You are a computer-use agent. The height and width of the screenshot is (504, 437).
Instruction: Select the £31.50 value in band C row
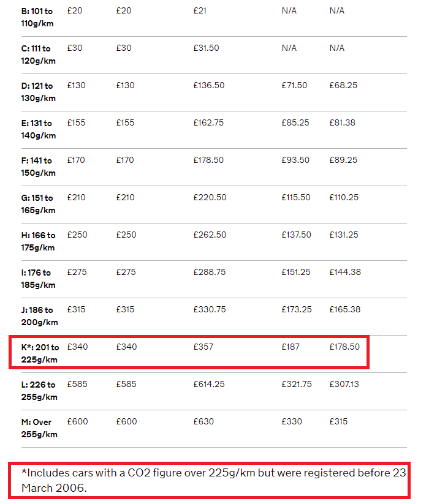pyautogui.click(x=206, y=48)
